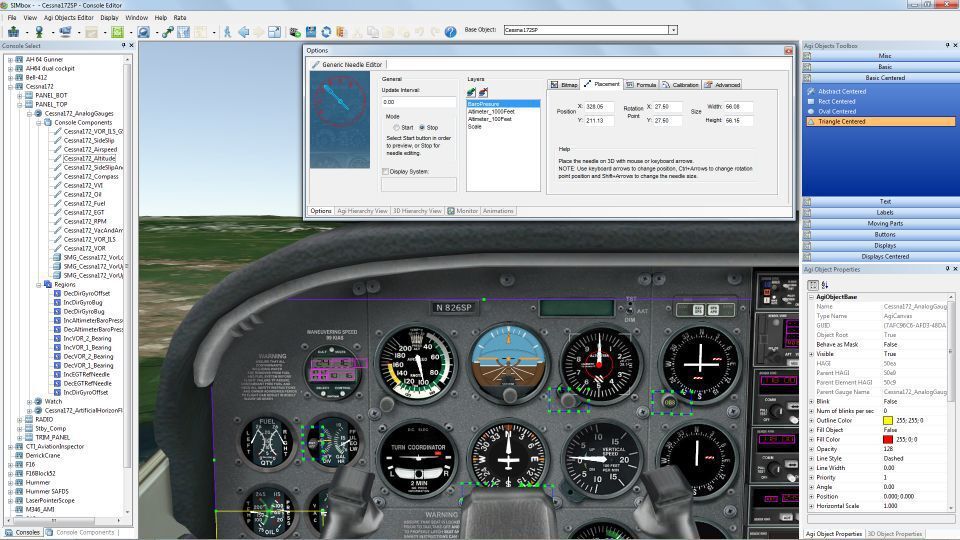Click the save disk icon in toolbar
The image size is (960, 540).
pos(311,31)
